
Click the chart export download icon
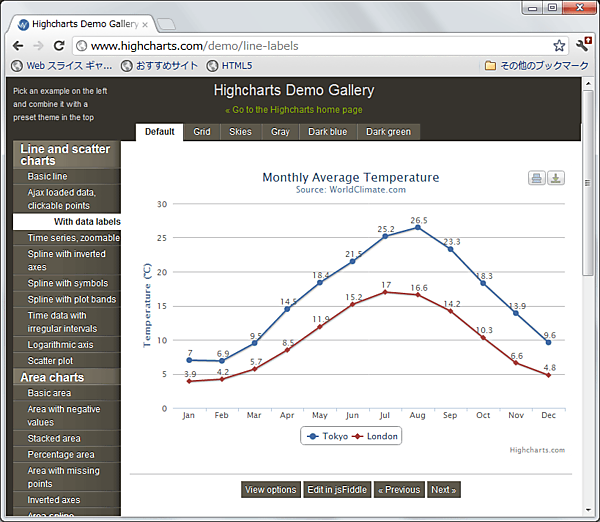tap(556, 178)
